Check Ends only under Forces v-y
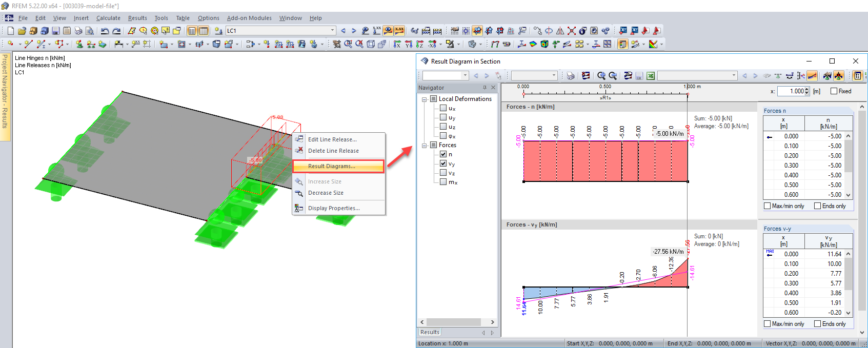Image resolution: width=868 pixels, height=348 pixels. (x=818, y=324)
